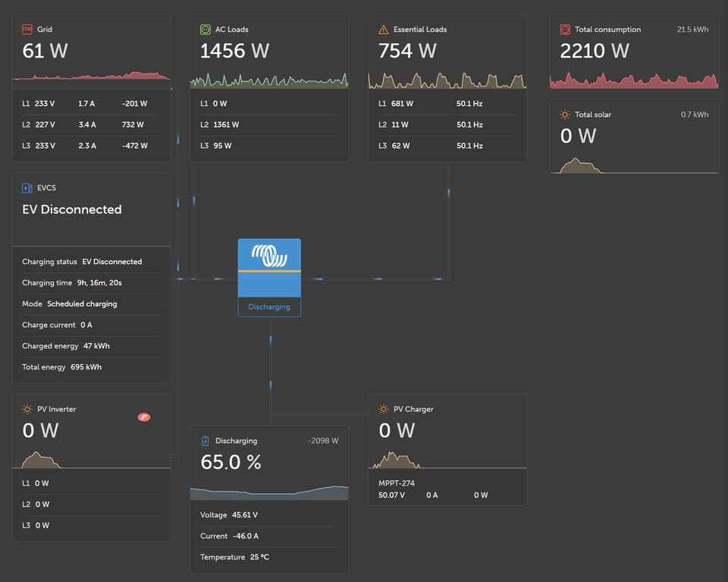
Task: Click the EV Disconnected heading
Action: coord(72,209)
